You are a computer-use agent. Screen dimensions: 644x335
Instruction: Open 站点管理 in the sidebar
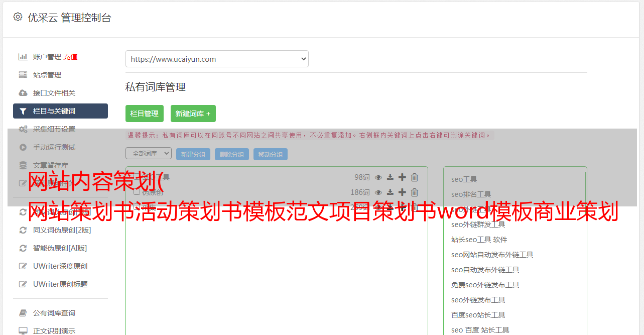point(47,75)
